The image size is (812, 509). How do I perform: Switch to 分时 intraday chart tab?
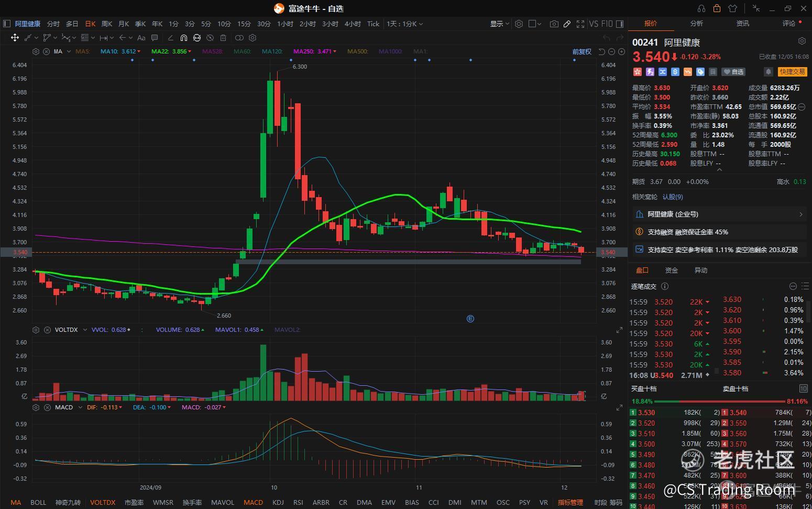tap(53, 24)
